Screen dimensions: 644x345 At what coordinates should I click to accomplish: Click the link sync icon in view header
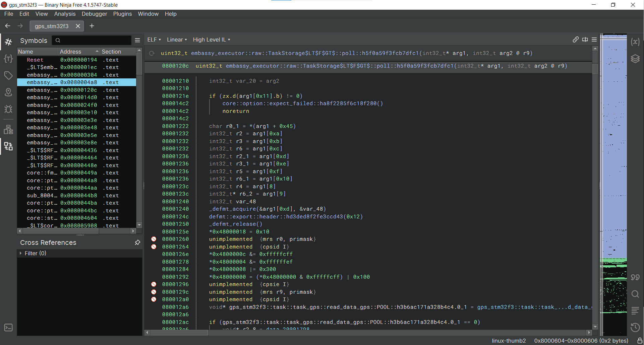coord(576,40)
